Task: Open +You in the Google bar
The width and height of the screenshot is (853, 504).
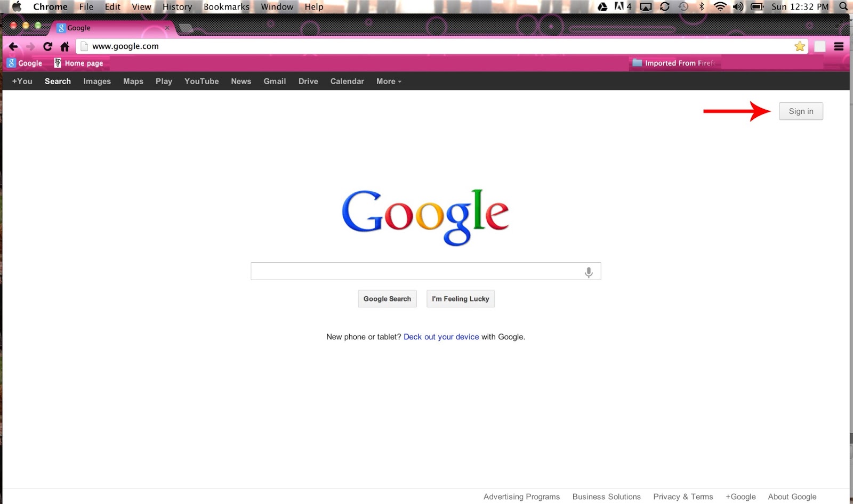Action: [22, 81]
